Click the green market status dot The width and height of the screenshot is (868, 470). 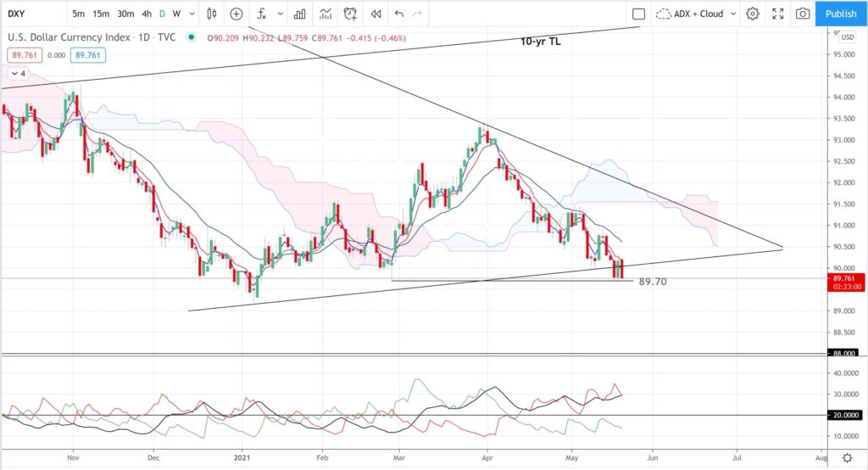pyautogui.click(x=191, y=37)
